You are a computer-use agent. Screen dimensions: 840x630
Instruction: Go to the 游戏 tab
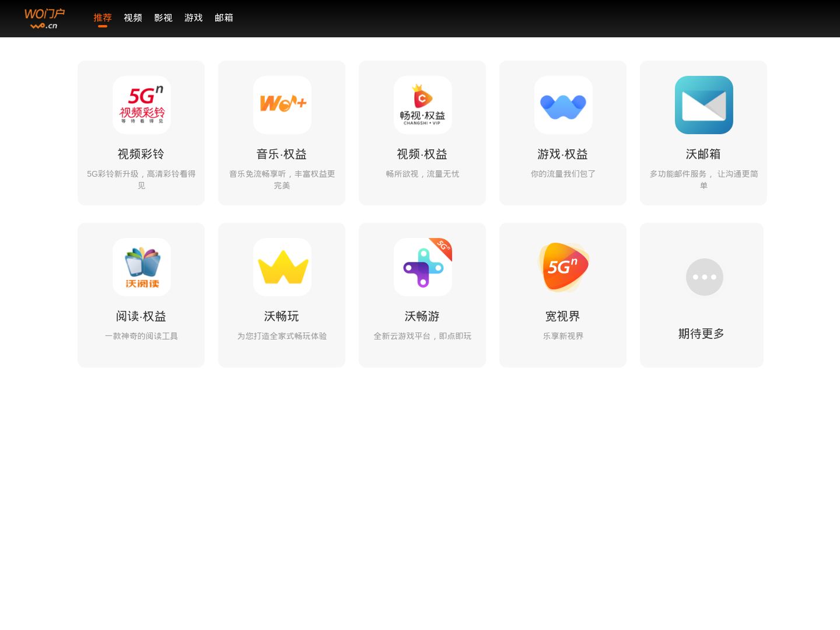coord(194,18)
